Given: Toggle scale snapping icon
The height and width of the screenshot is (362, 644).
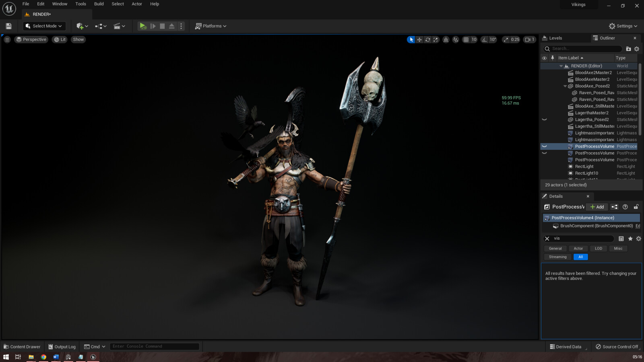Looking at the screenshot, I should click(506, 39).
